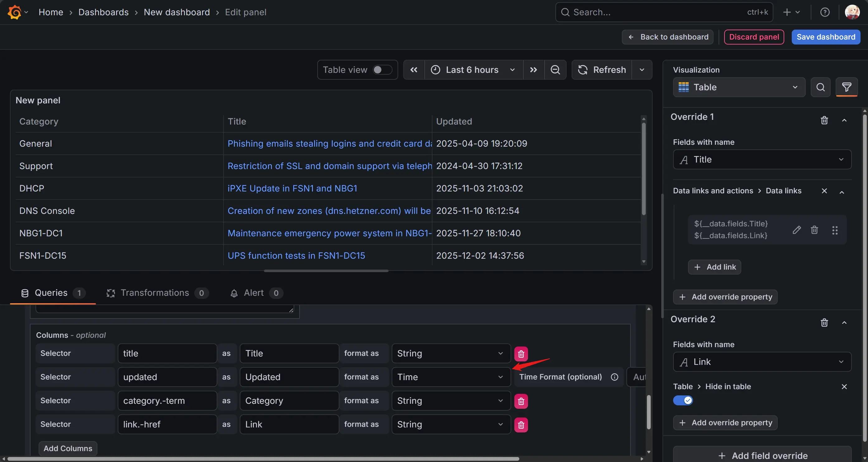Open the Updated format Time dropdown
Screen dimensions: 868x462
click(x=451, y=377)
